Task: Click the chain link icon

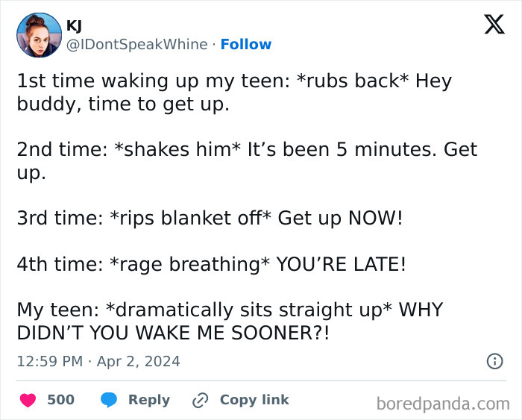Action: pyautogui.click(x=200, y=400)
